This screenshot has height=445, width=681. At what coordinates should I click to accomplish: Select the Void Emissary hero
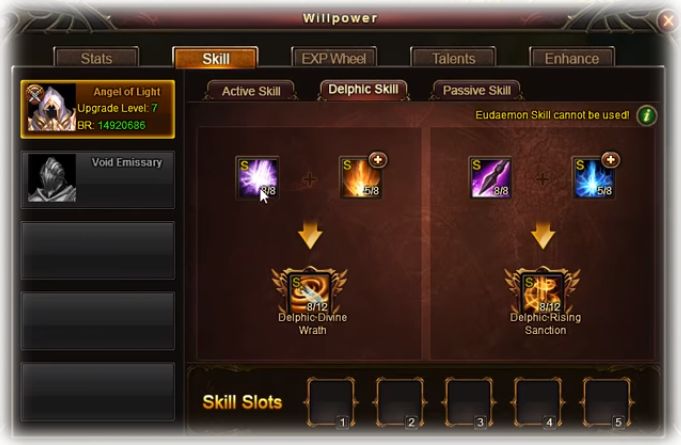(x=98, y=179)
